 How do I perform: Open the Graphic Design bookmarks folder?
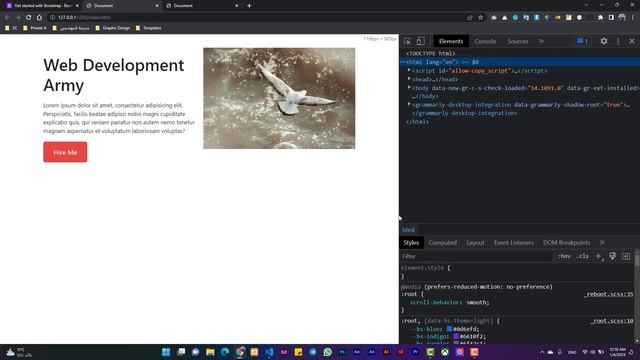(113, 28)
